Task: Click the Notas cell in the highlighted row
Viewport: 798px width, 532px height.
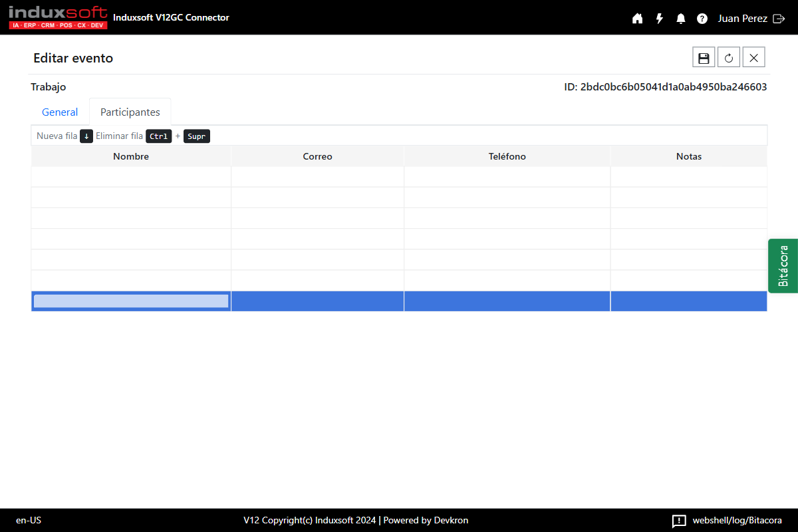Action: (689, 301)
